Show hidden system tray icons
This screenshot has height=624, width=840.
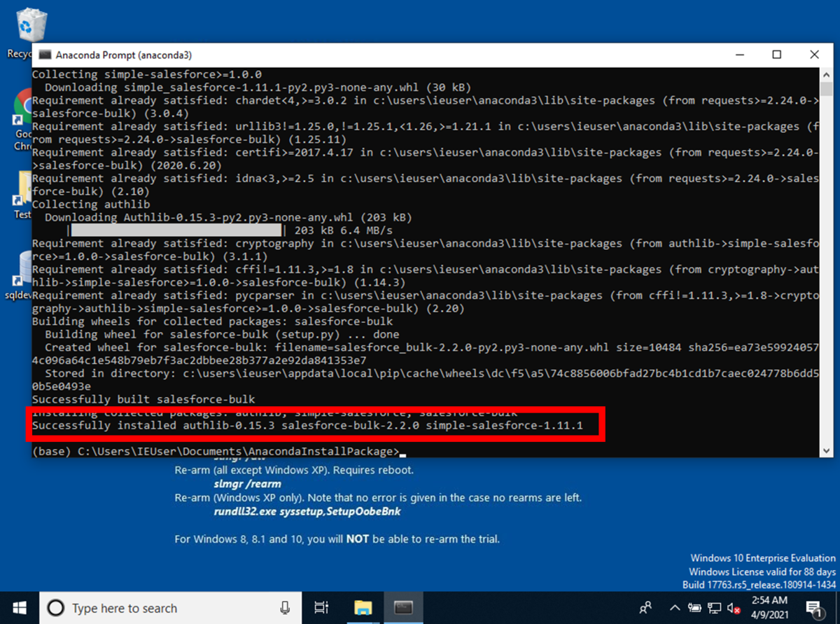(x=675, y=608)
